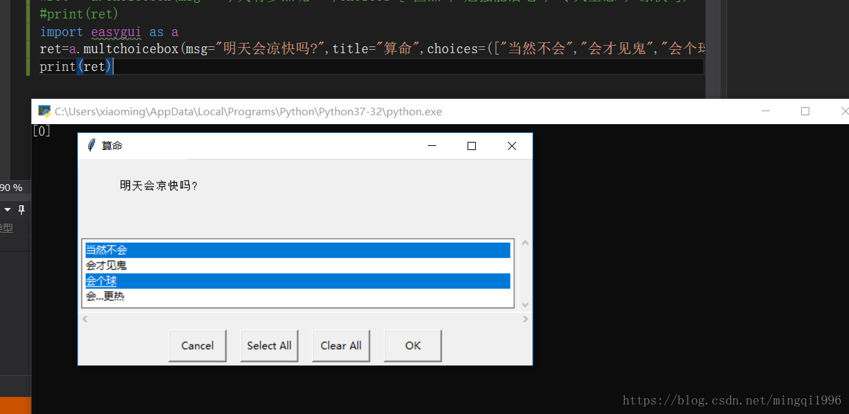Confirm the selection with OK
Image resolution: width=849 pixels, height=414 pixels.
click(413, 345)
